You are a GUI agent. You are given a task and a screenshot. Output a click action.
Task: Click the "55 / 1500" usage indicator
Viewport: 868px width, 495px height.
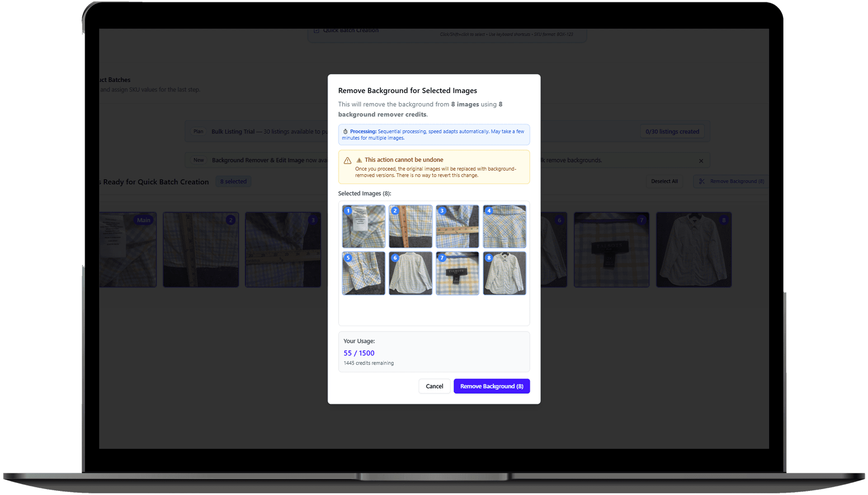point(359,353)
